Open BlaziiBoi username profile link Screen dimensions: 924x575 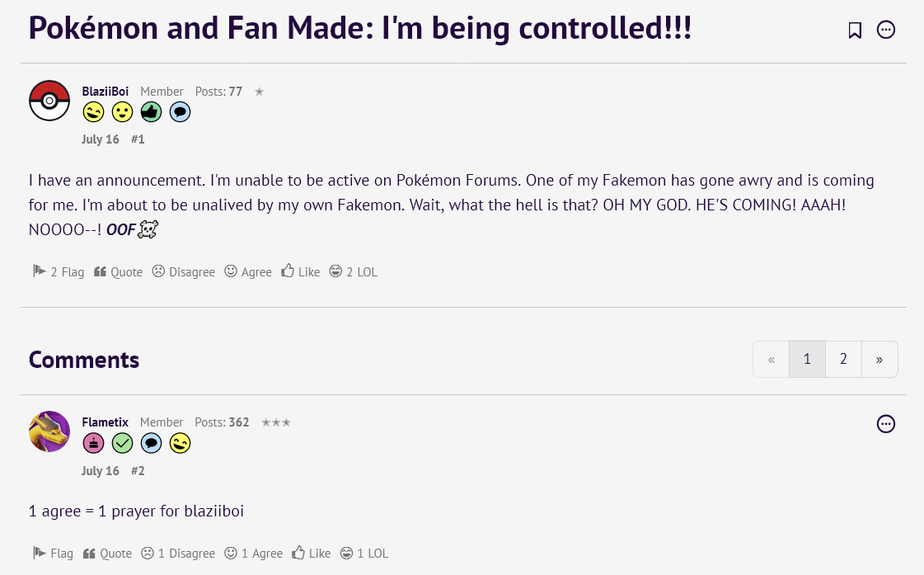pos(105,92)
